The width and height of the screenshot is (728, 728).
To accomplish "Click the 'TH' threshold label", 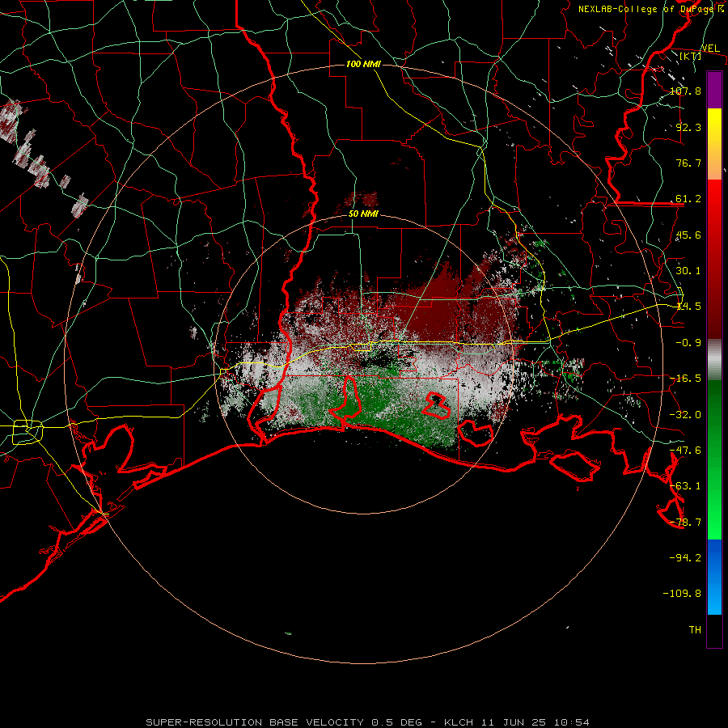I will 695,629.
